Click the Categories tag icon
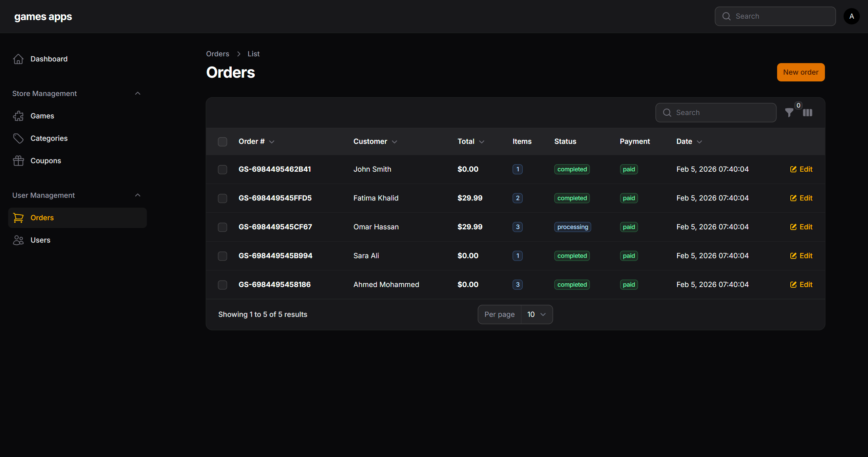This screenshot has width=868, height=457. 18,138
